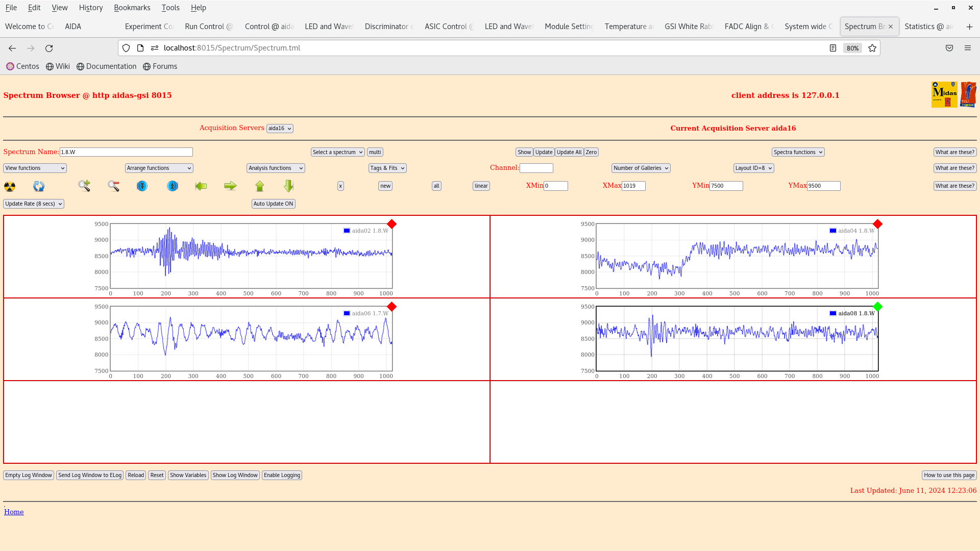Follow the Home link
The image size is (980, 551).
tap(14, 512)
